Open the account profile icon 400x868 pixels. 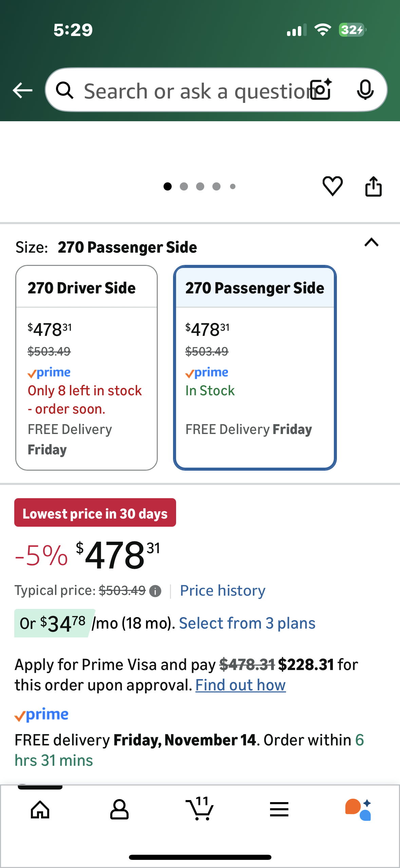point(119,809)
